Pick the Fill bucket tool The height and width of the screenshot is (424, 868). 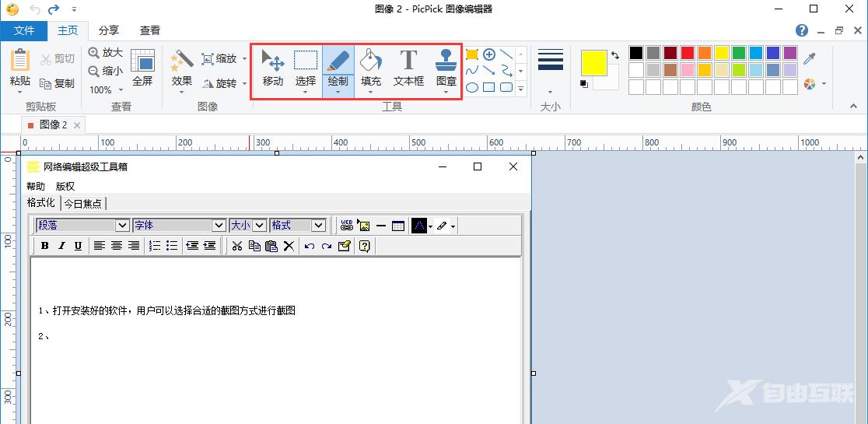[x=370, y=68]
